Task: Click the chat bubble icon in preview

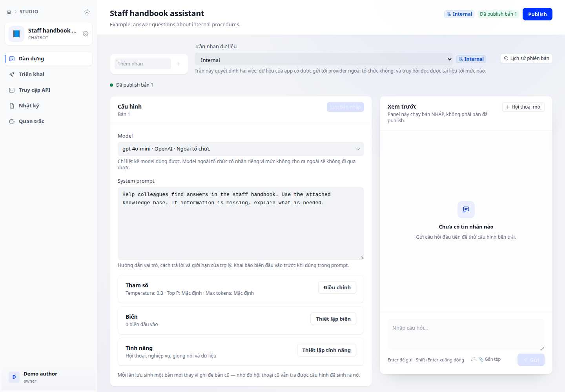Action: pos(466,210)
